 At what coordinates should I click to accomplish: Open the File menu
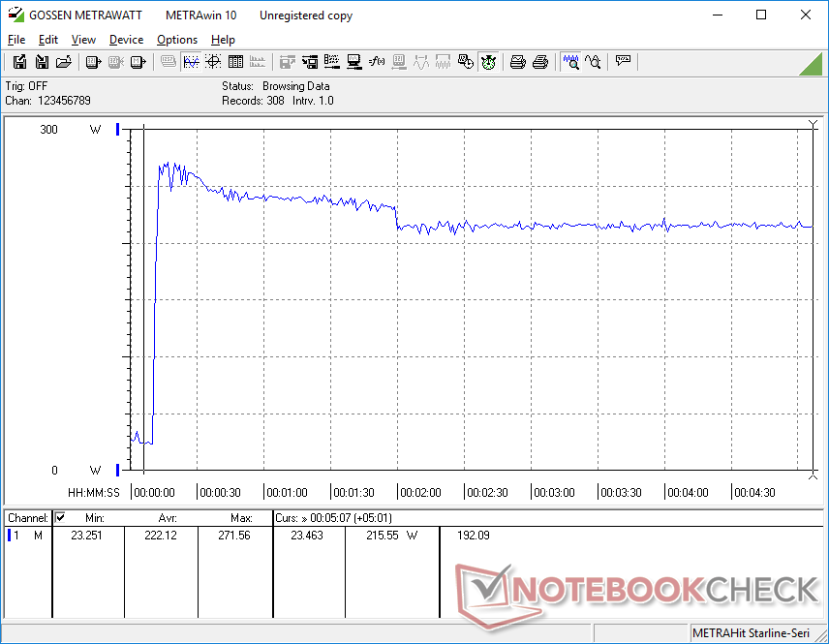tap(16, 40)
